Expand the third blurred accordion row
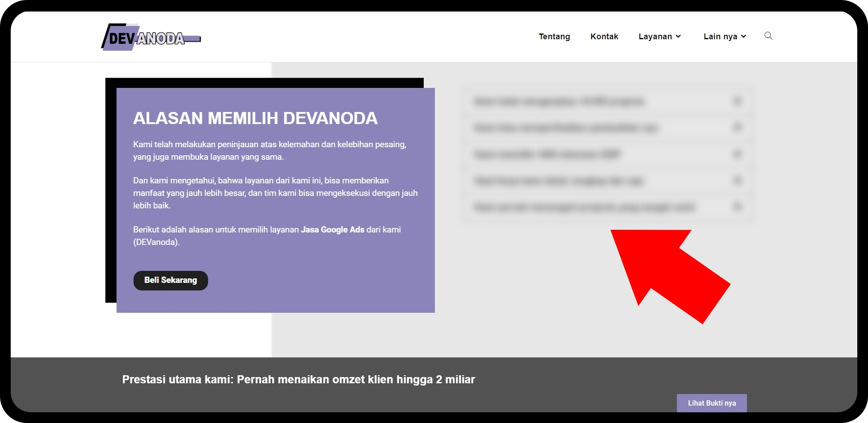868x423 pixels. click(x=608, y=154)
